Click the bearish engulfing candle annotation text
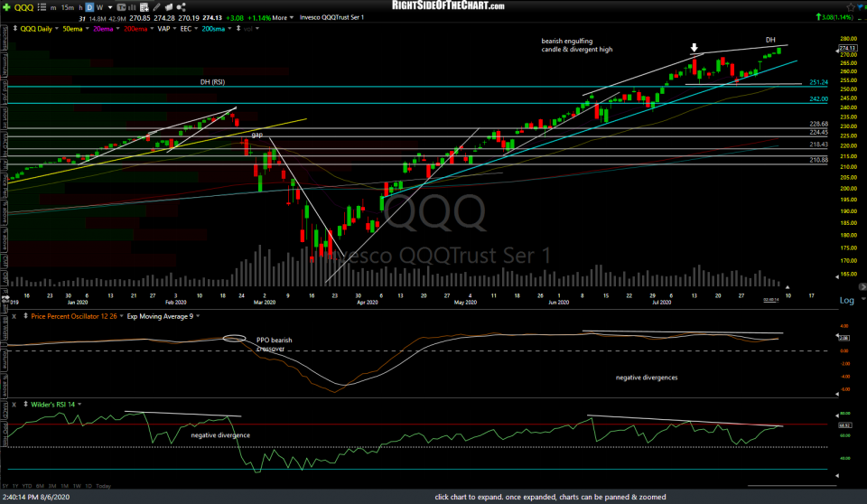 coord(577,45)
